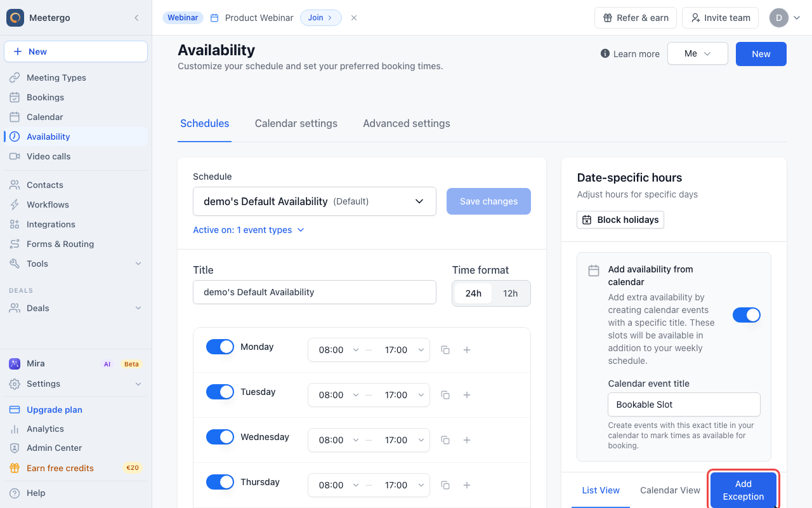
Task: Copy Wednesday hours icon
Action: (x=445, y=440)
